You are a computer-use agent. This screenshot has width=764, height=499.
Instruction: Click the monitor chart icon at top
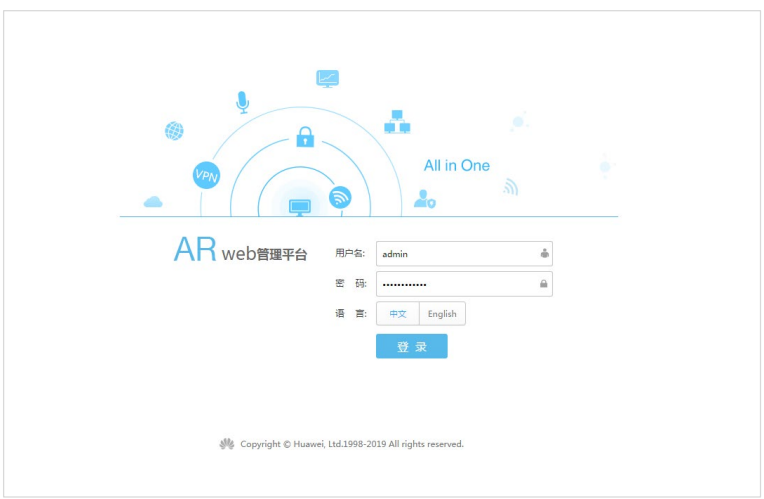[x=327, y=78]
